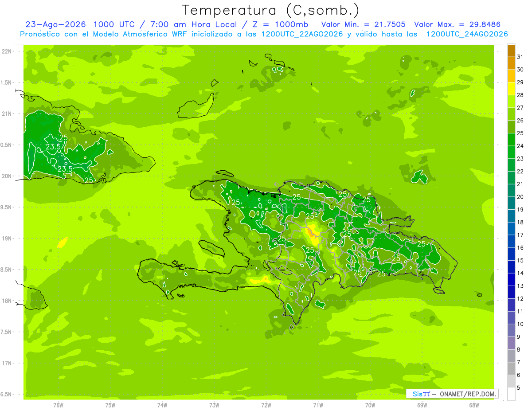The height and width of the screenshot is (411, 532).
Task: Click the color scale label '22'
Action: (x=520, y=171)
